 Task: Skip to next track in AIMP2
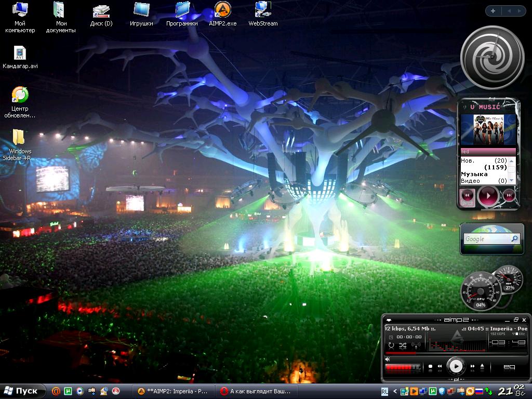coord(472,367)
